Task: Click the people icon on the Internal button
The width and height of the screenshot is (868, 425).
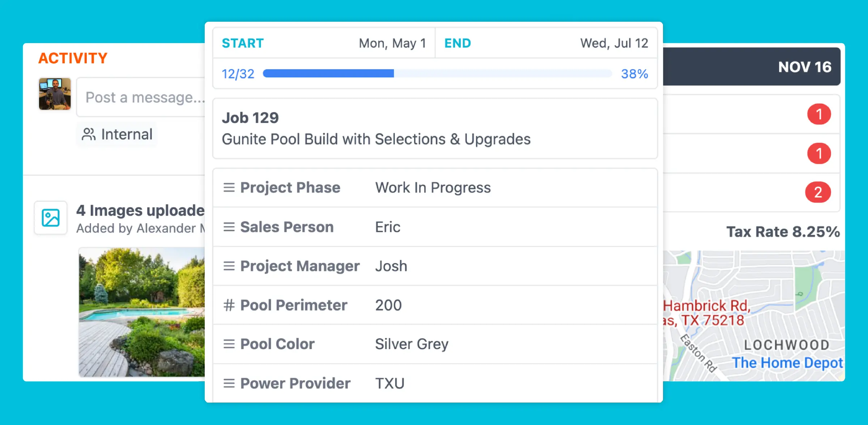Action: tap(89, 134)
